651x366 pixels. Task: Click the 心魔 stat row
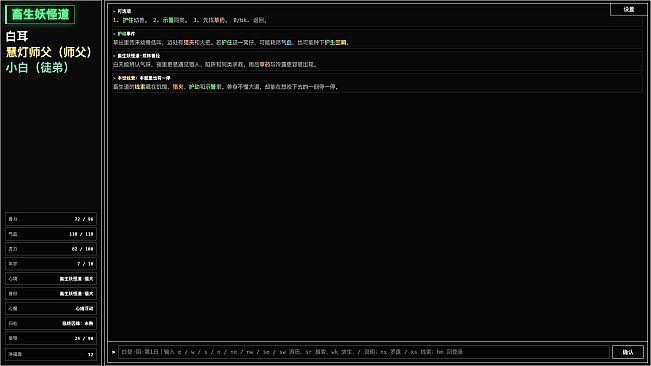point(51,308)
